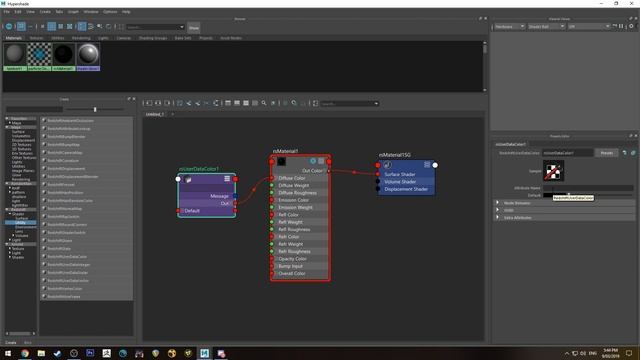Create a RedshiftFresnel node from list
This screenshot has height=360, width=640.
coord(61,184)
